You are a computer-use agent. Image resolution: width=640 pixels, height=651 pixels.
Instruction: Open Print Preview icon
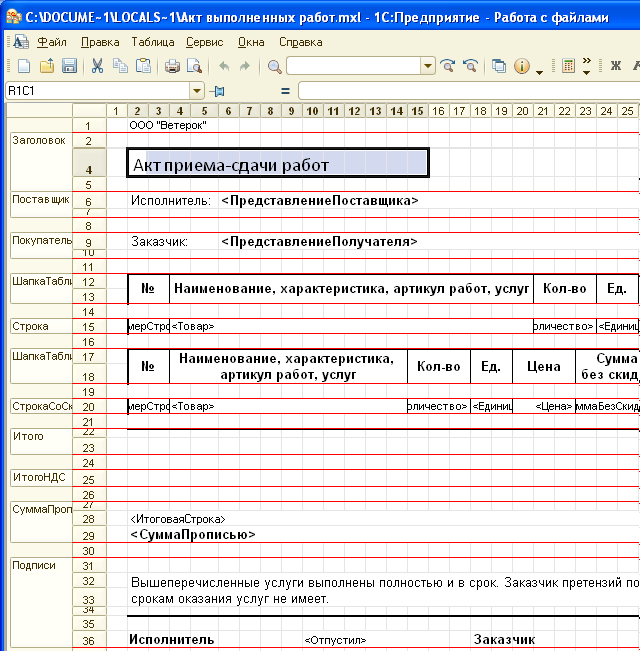[194, 66]
